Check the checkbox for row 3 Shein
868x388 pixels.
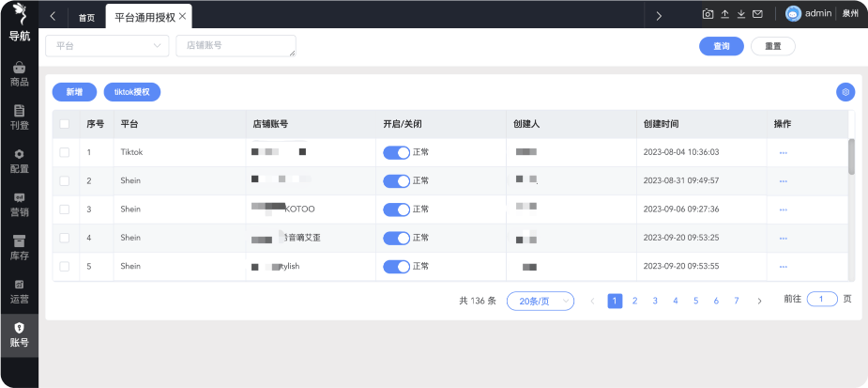[64, 210]
